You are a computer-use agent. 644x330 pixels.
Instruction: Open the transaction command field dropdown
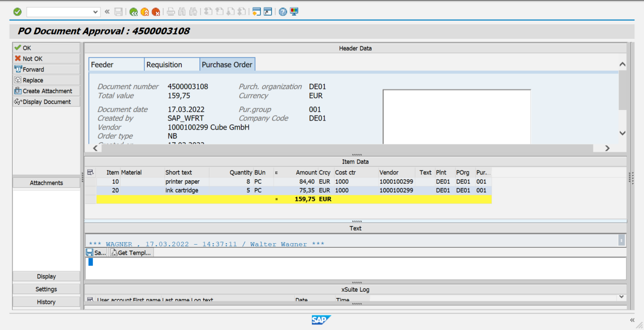point(96,12)
